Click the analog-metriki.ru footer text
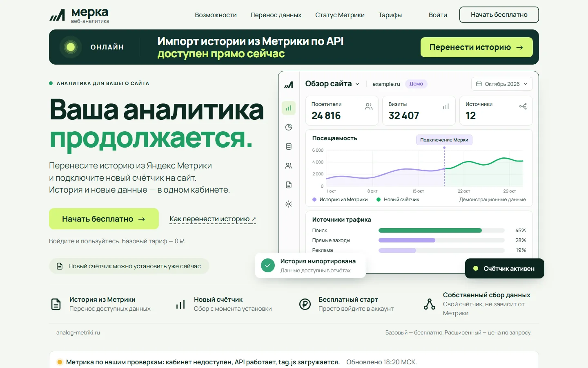This screenshot has width=588, height=368. click(78, 332)
